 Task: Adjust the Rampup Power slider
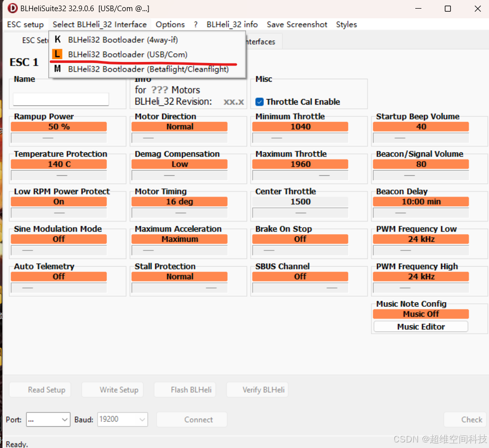click(x=58, y=138)
